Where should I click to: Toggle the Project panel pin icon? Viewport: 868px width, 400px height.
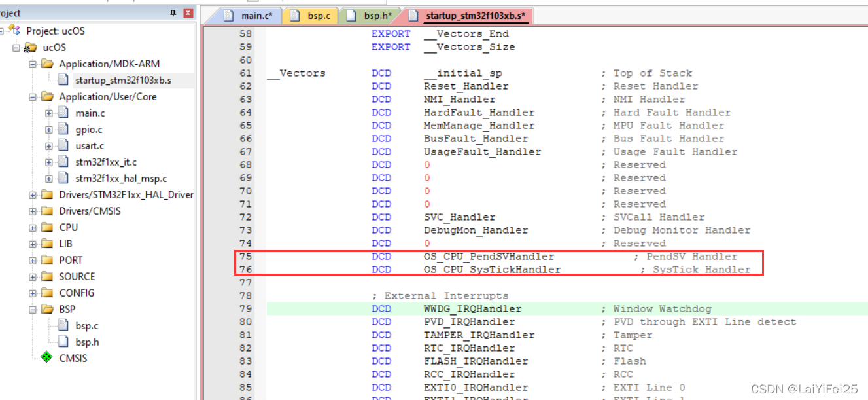tap(173, 13)
